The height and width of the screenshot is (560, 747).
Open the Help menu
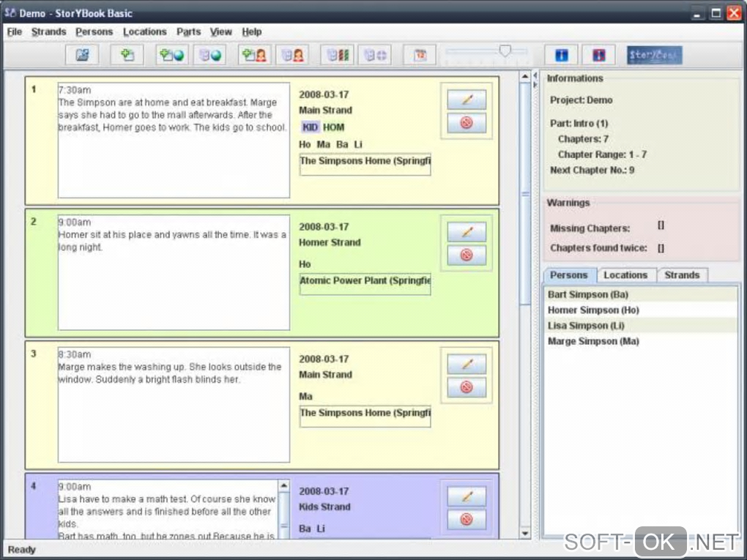point(251,32)
